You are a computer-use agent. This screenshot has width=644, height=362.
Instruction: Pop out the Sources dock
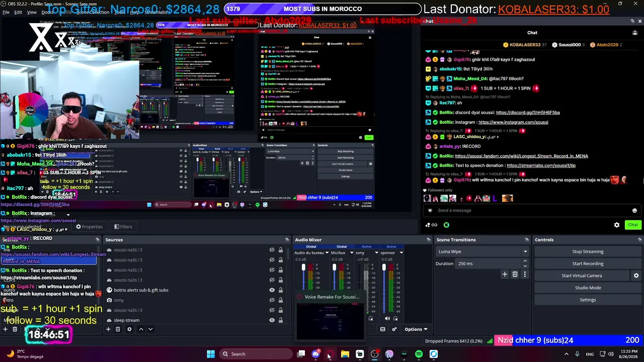[x=287, y=240]
